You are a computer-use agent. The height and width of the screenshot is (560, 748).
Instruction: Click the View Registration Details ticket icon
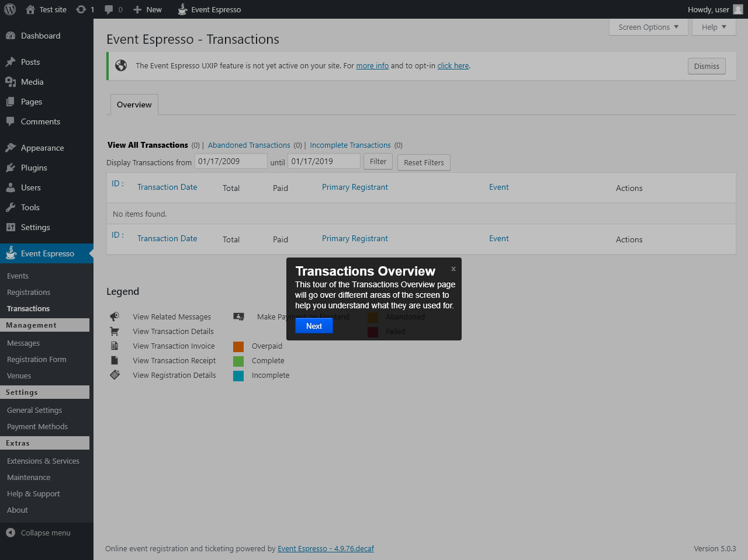pos(115,375)
